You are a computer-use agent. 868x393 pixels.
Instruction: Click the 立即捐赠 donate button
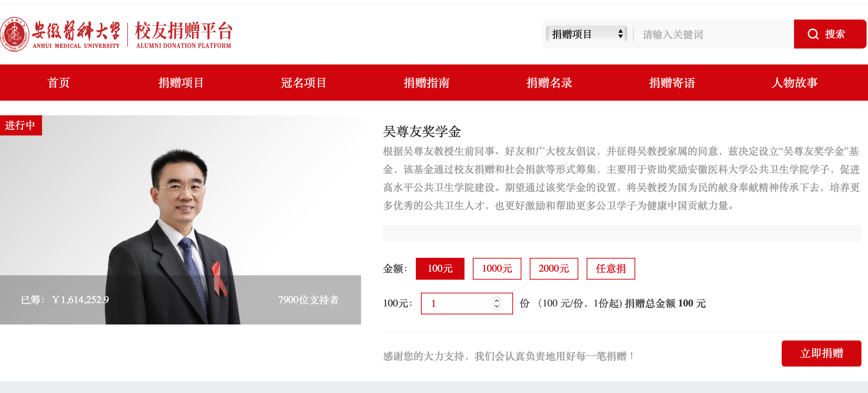821,353
